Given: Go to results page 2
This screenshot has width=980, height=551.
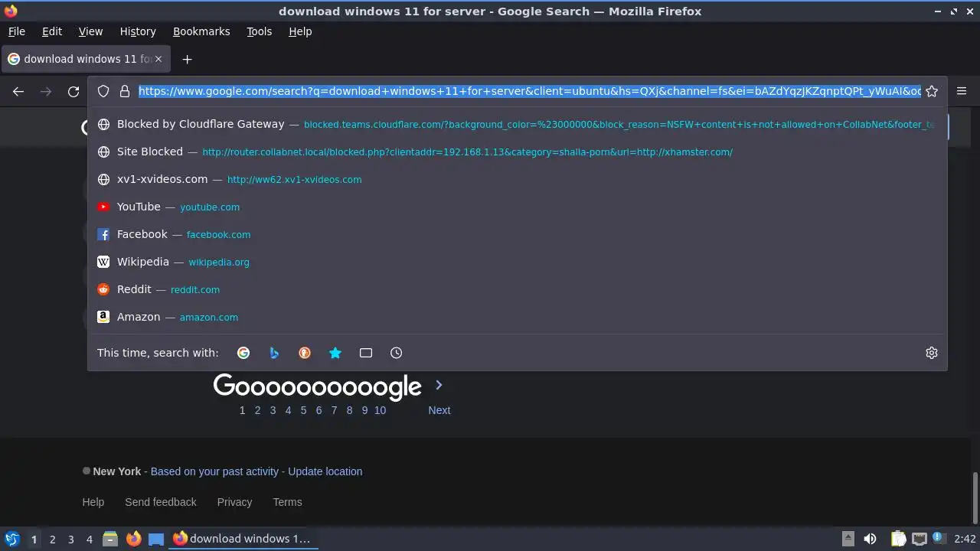Looking at the screenshot, I should (257, 410).
